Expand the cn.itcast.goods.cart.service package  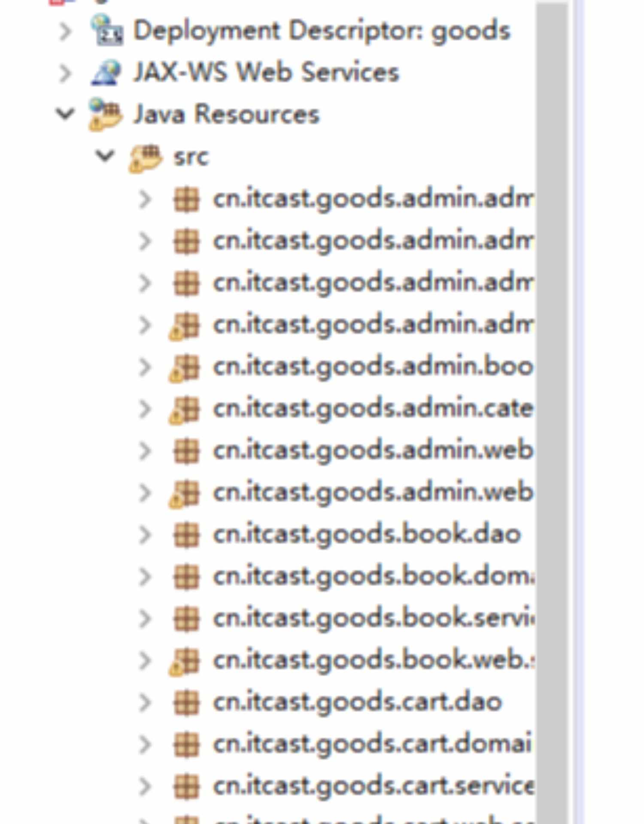pos(145,787)
